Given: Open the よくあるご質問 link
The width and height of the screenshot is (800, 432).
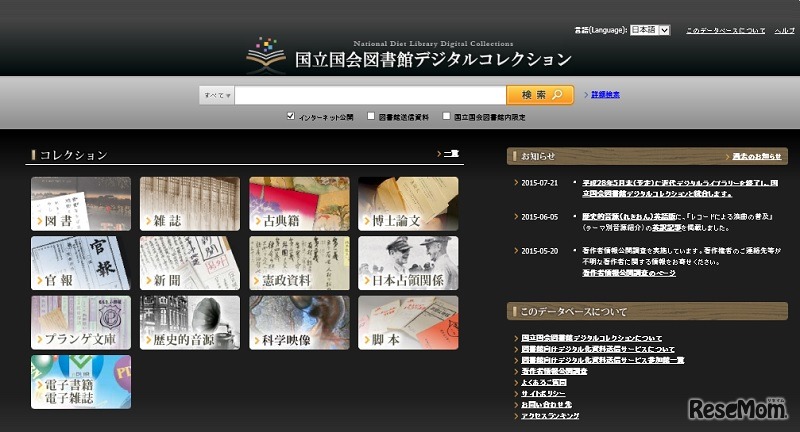Looking at the screenshot, I should click(x=544, y=383).
